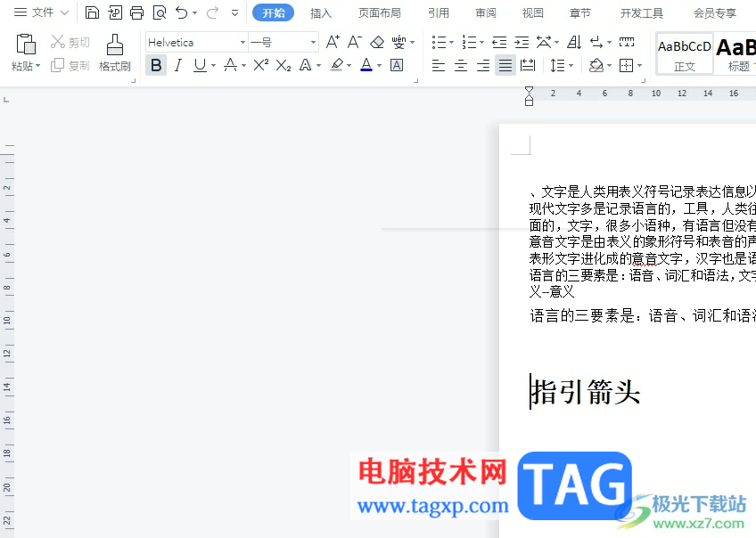The height and width of the screenshot is (538, 756).
Task: Click the text effects A icon
Action: [x=305, y=65]
